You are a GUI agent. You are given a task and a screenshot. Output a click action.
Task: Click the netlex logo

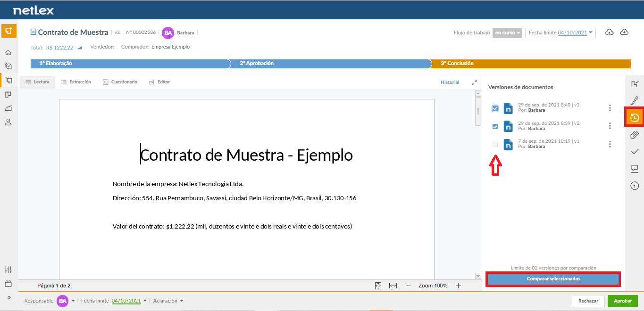[x=33, y=10]
